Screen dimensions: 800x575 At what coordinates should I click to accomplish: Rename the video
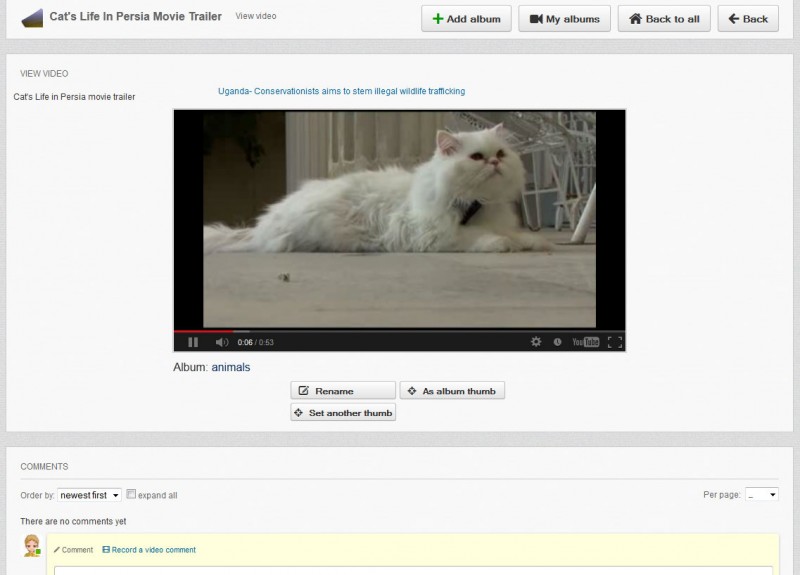coord(343,391)
